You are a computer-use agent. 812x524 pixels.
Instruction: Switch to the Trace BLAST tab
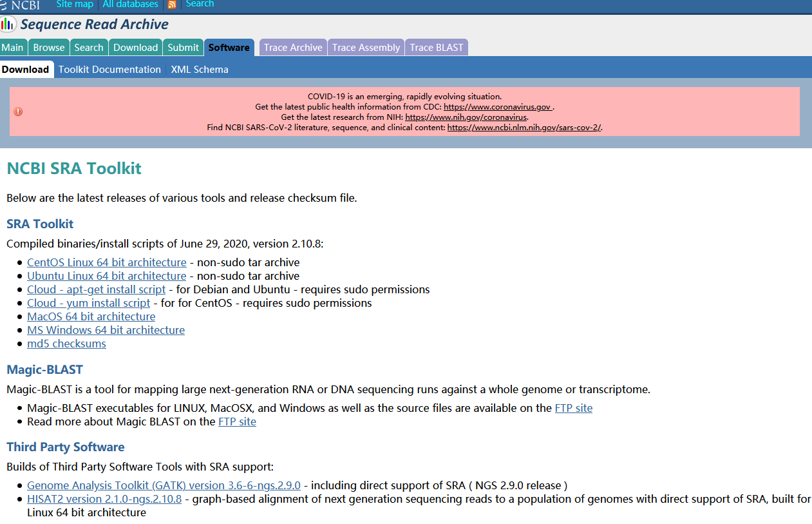tap(436, 47)
